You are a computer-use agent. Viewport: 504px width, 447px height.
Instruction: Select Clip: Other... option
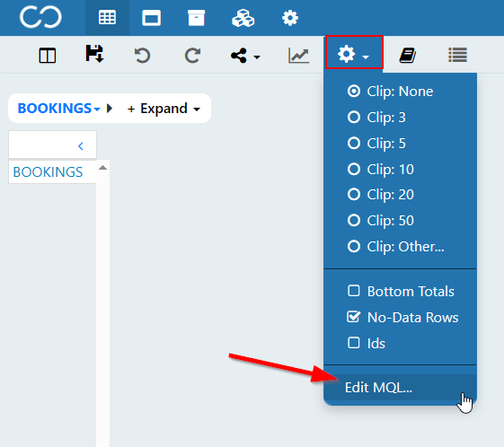pyautogui.click(x=396, y=247)
